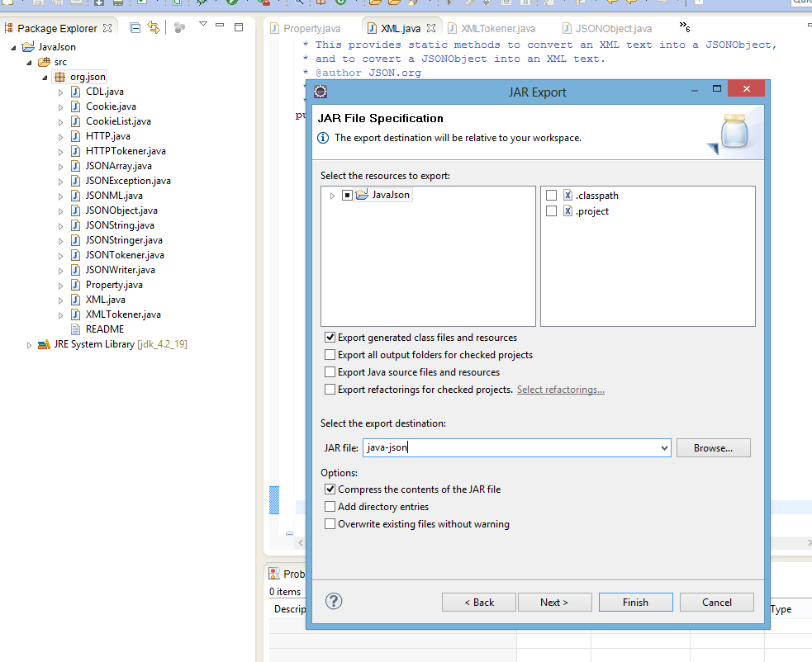
Task: Click the Select refactorings link
Action: (560, 388)
